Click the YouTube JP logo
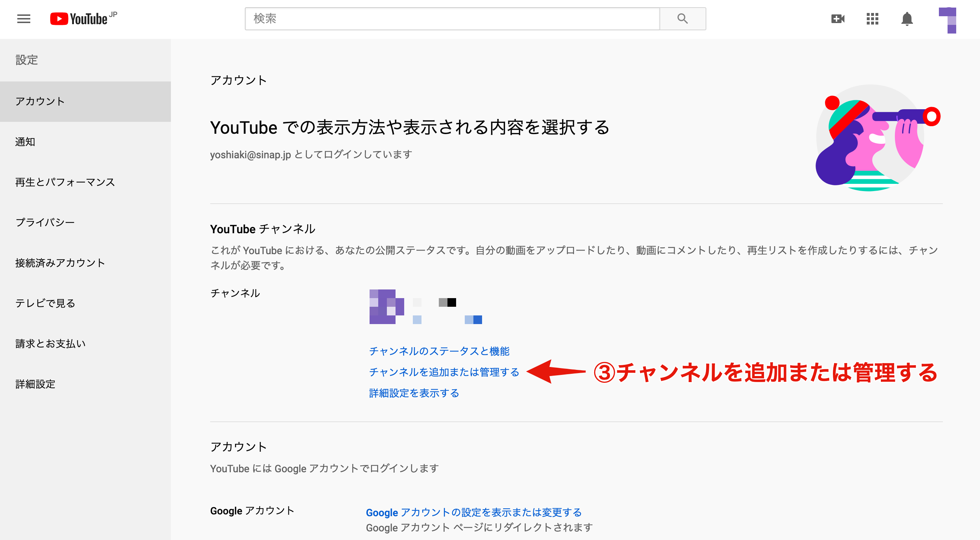Screen dimensions: 980x540 click(84, 19)
